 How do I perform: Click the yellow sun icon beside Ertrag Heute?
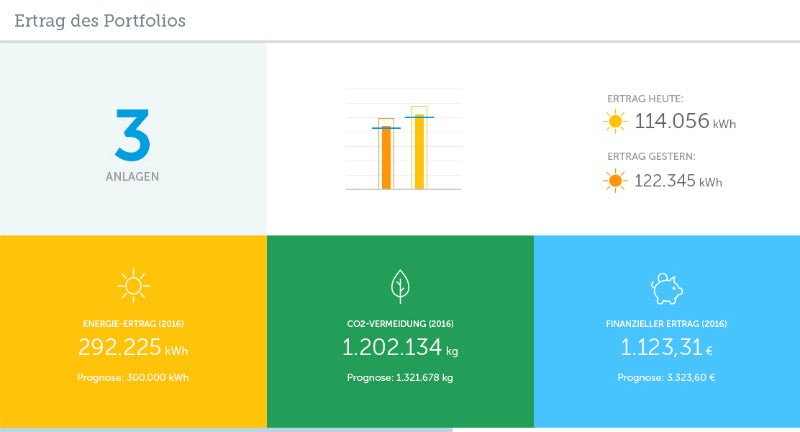click(615, 121)
